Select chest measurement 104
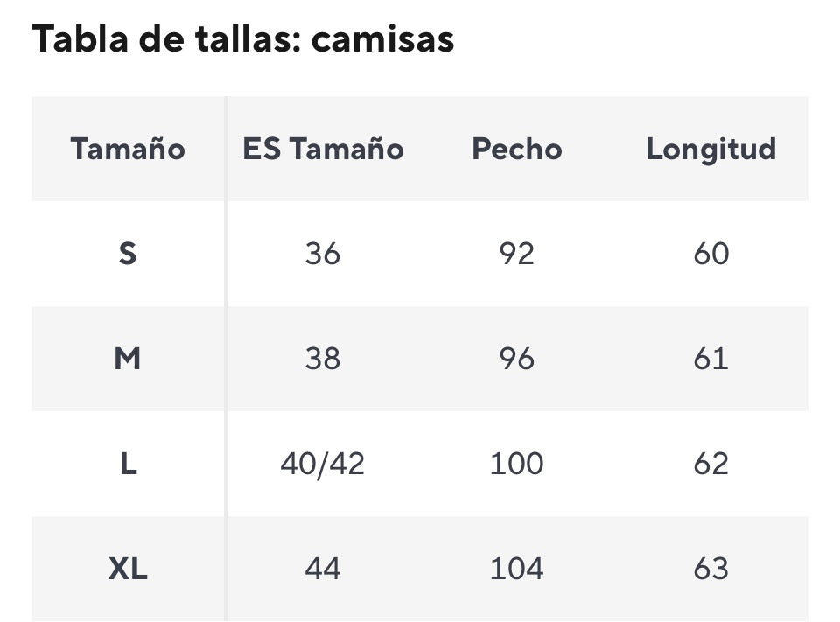 point(516,570)
